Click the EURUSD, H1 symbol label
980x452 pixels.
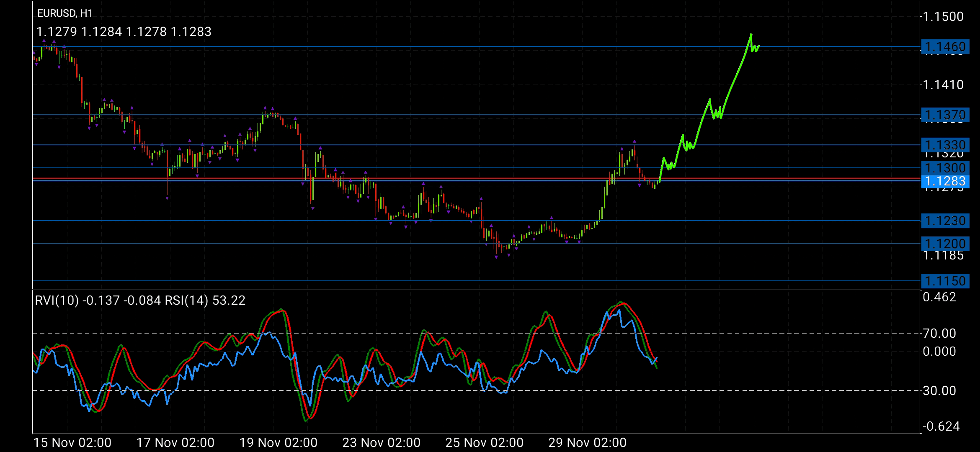[65, 13]
